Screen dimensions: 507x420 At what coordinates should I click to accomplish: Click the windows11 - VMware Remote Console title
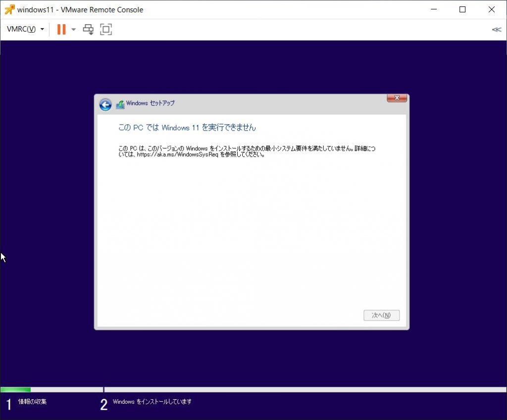[x=80, y=10]
